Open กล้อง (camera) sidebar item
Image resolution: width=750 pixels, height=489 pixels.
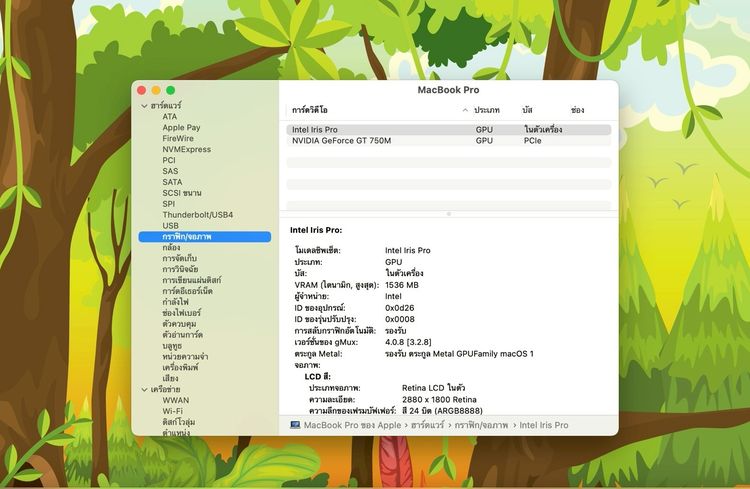click(x=171, y=247)
